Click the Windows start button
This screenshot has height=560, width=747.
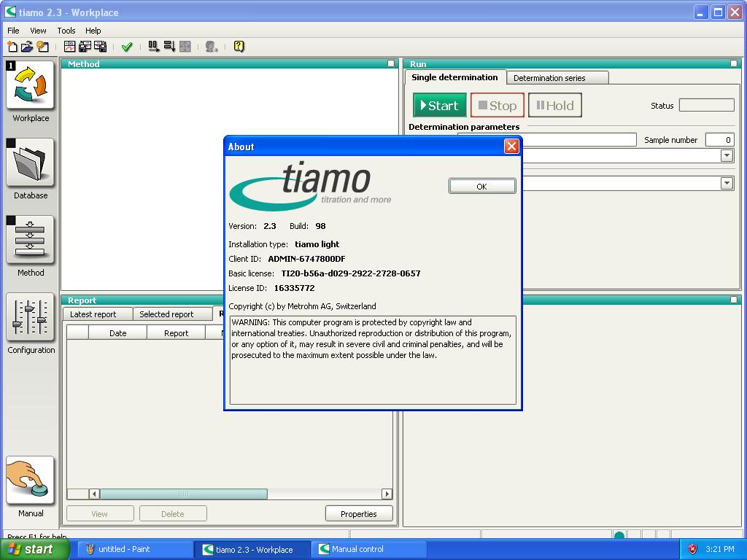pyautogui.click(x=34, y=549)
